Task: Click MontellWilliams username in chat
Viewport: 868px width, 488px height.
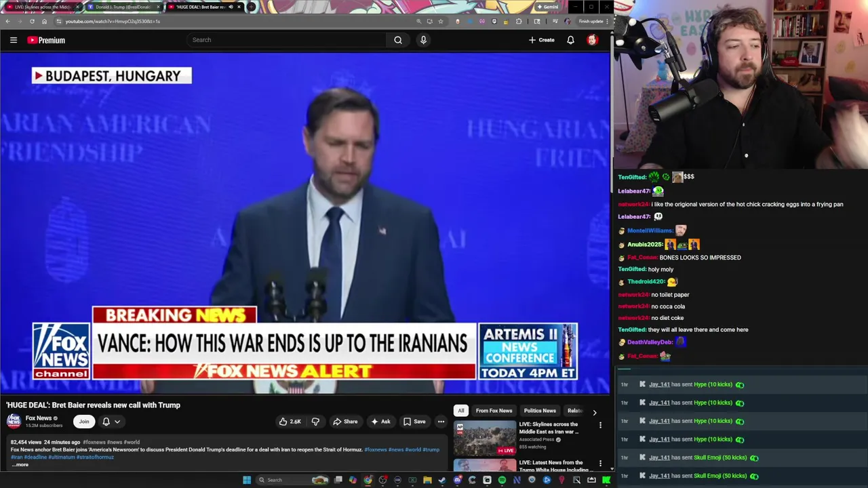Action: click(650, 230)
